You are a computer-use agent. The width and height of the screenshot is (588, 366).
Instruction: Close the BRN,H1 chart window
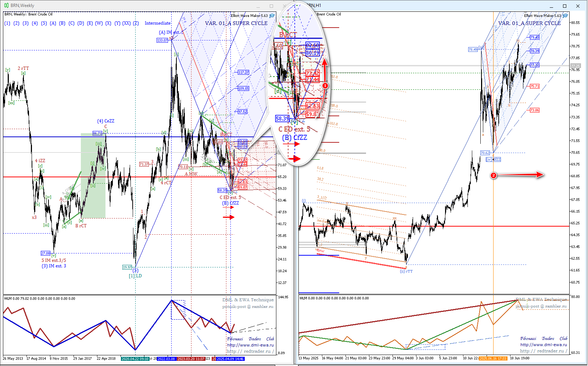(578, 6)
